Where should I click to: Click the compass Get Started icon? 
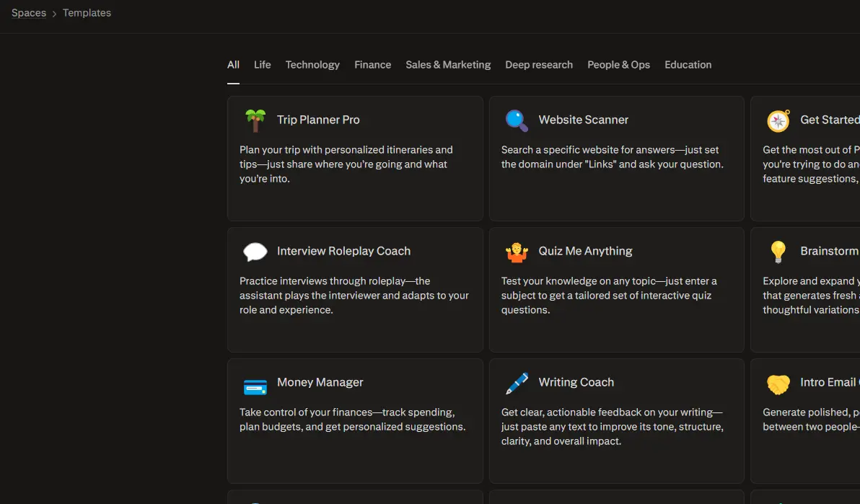778,120
